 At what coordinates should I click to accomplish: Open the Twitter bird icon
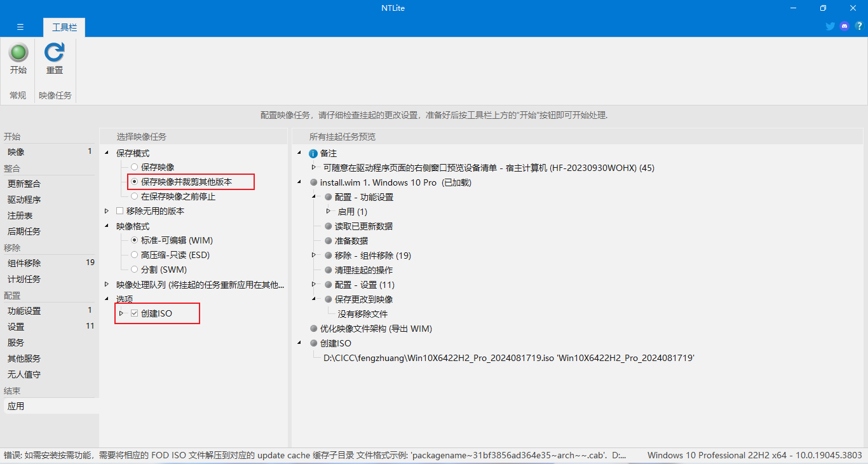point(830,26)
